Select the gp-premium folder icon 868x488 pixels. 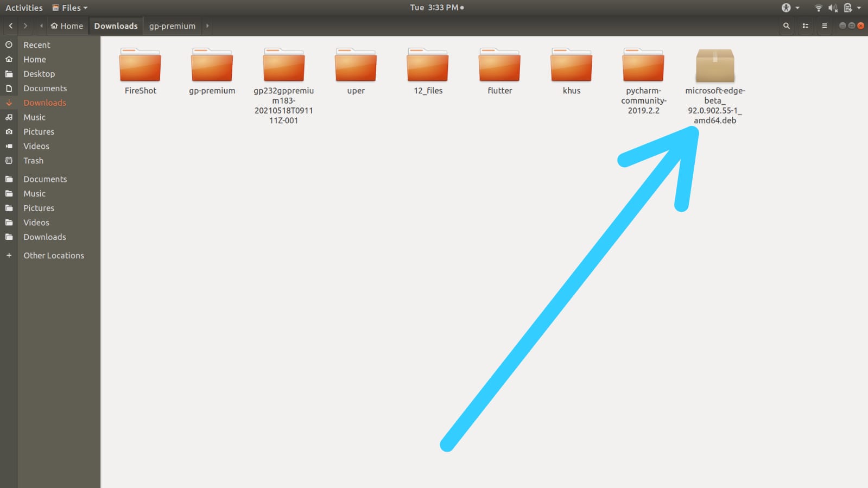(212, 65)
